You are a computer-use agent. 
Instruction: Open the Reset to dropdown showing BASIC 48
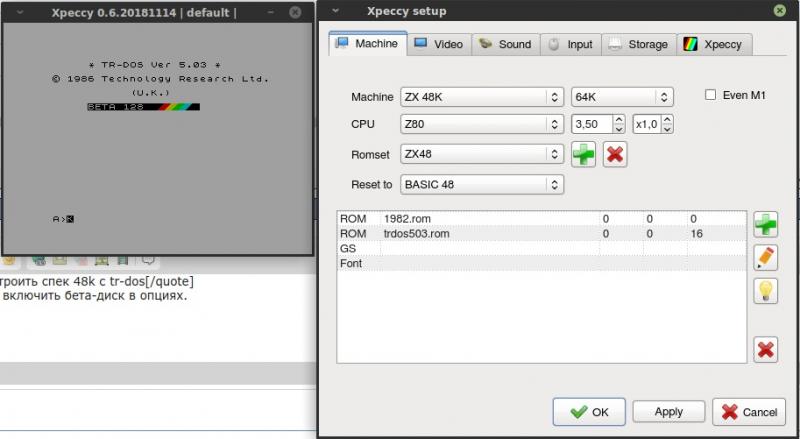(x=481, y=185)
